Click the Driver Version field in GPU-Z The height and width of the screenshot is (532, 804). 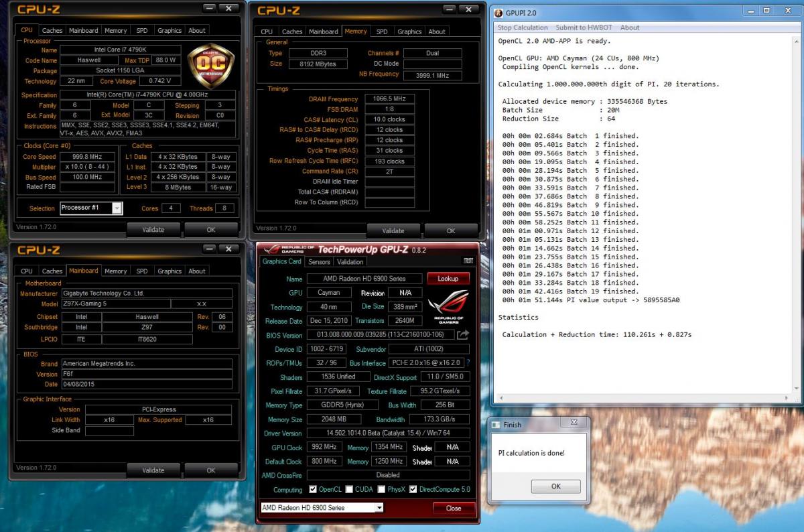pyautogui.click(x=388, y=433)
